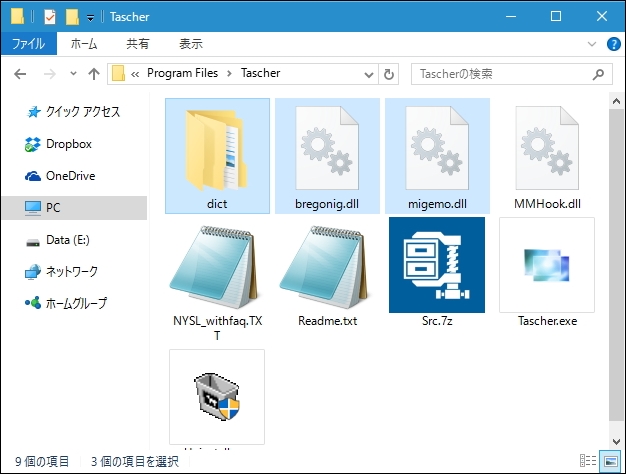The height and width of the screenshot is (474, 626).
Task: Go forward with the right arrow
Action: click(x=50, y=74)
